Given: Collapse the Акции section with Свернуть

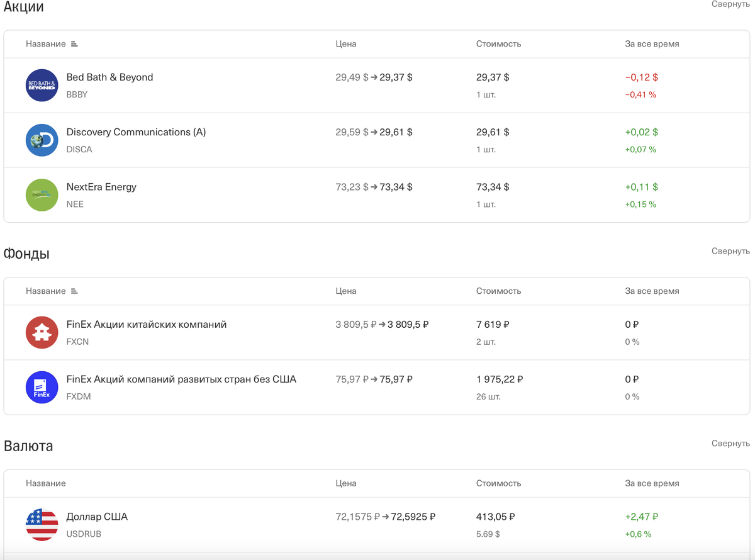Looking at the screenshot, I should coord(730,4).
